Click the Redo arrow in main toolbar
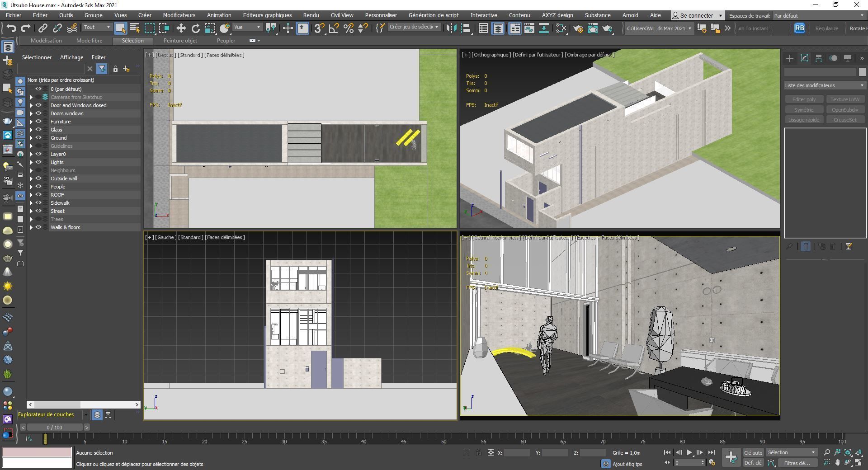 (26, 28)
